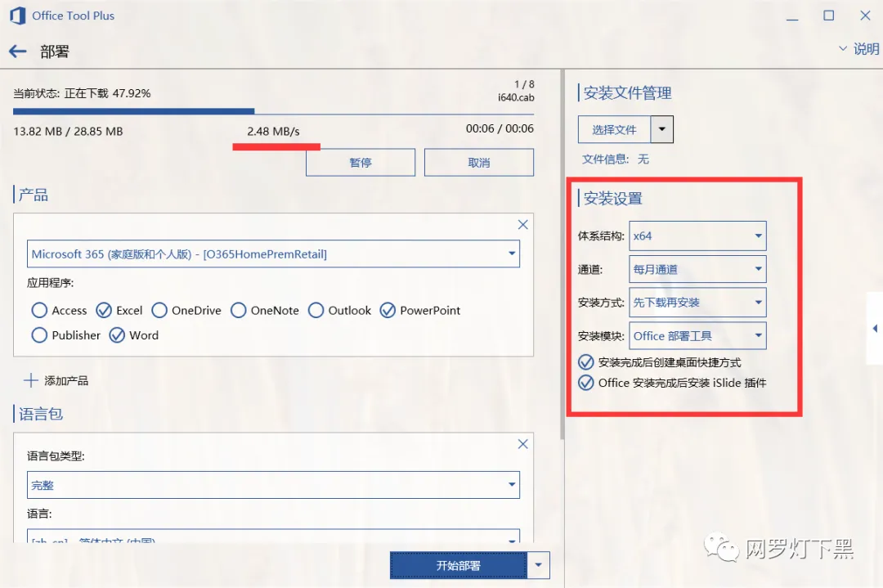Click the Office Tool Plus logo icon

click(17, 16)
